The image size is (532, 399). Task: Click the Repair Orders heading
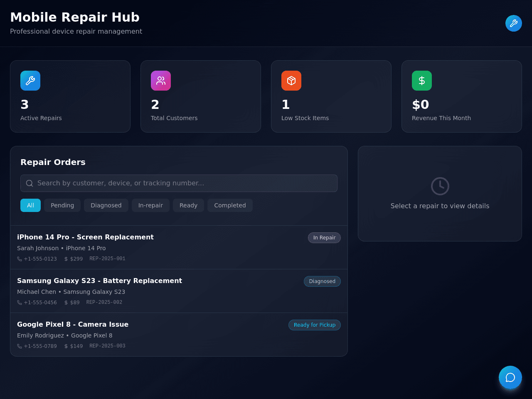click(53, 162)
